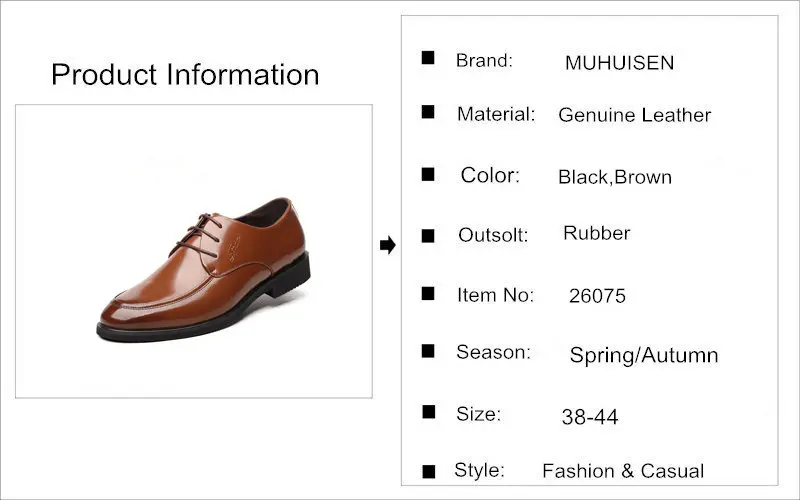Click the square bullet next to Style

(x=429, y=471)
